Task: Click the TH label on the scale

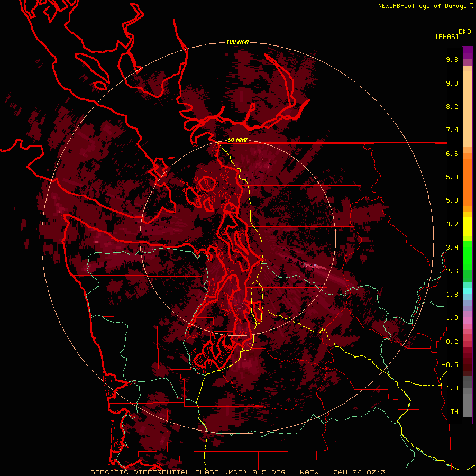Action: (454, 412)
